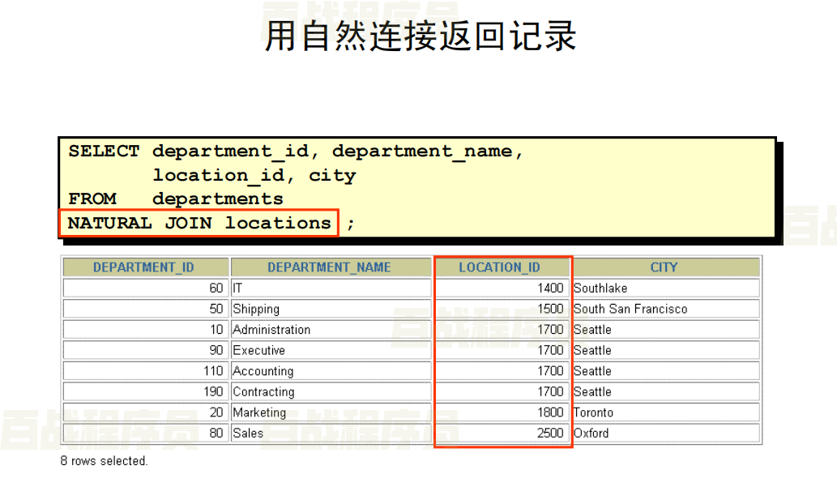The height and width of the screenshot is (504, 837).
Task: Click the DEPARTMENT_NAME column header
Action: pos(330,267)
